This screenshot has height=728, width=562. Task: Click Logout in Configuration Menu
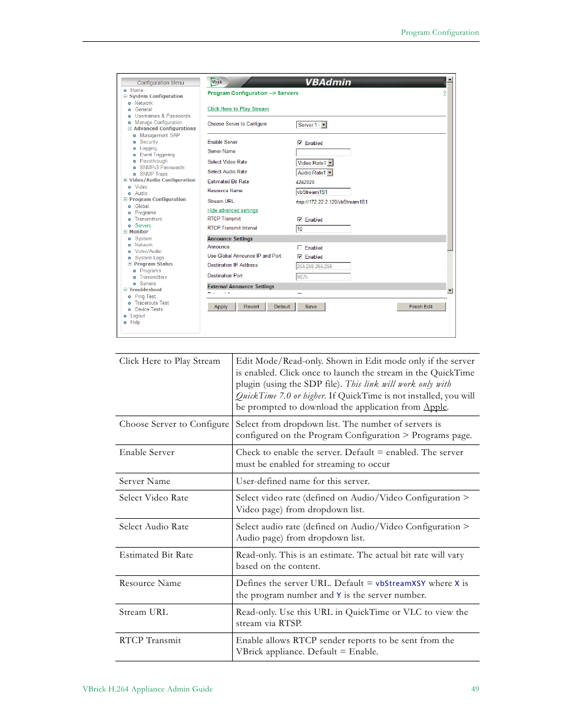(x=137, y=316)
